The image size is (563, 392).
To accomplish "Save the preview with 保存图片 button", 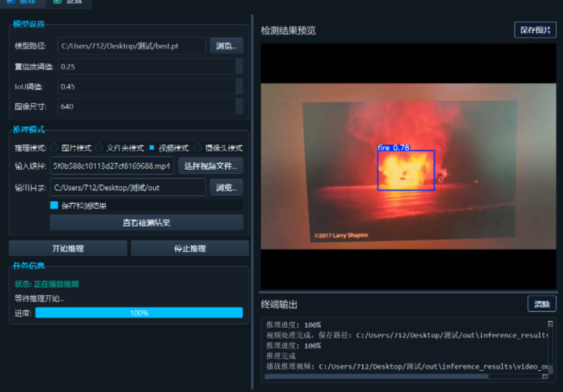I will pos(535,29).
